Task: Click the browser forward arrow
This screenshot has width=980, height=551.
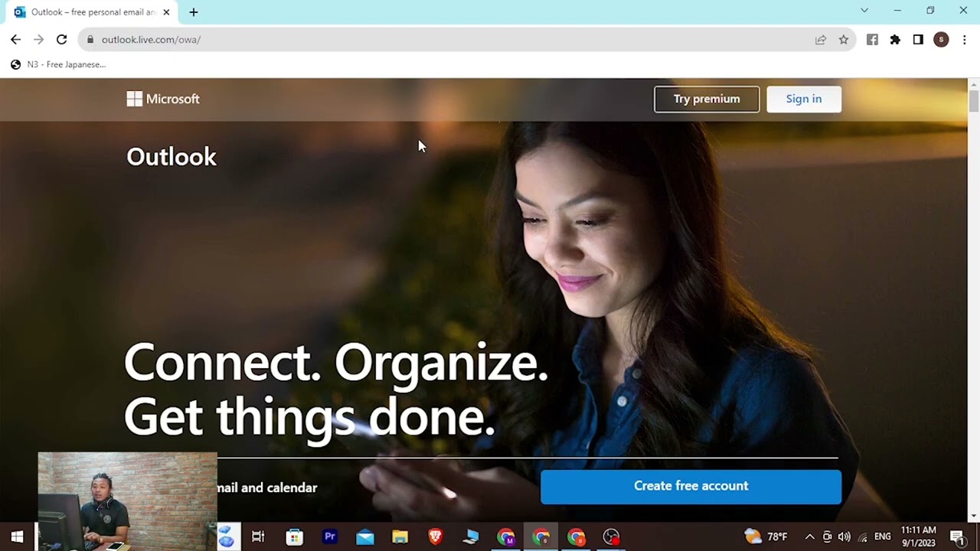Action: coord(38,40)
